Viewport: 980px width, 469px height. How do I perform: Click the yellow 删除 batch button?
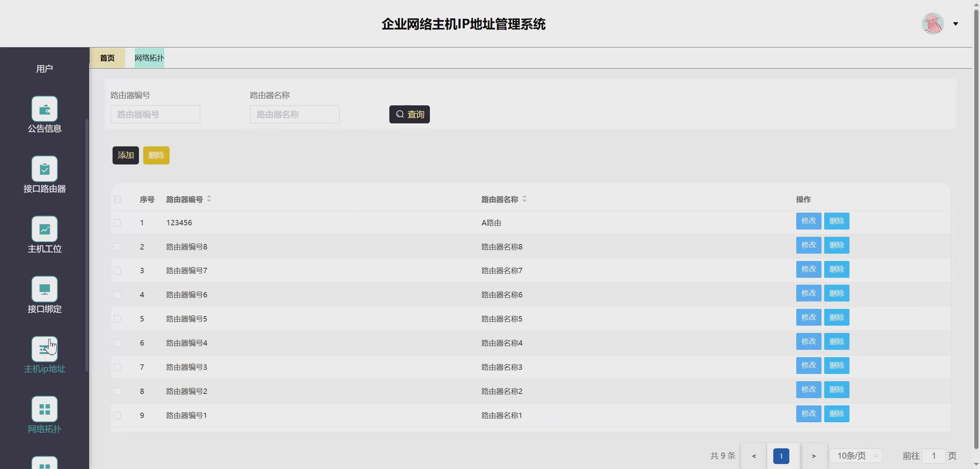click(156, 156)
